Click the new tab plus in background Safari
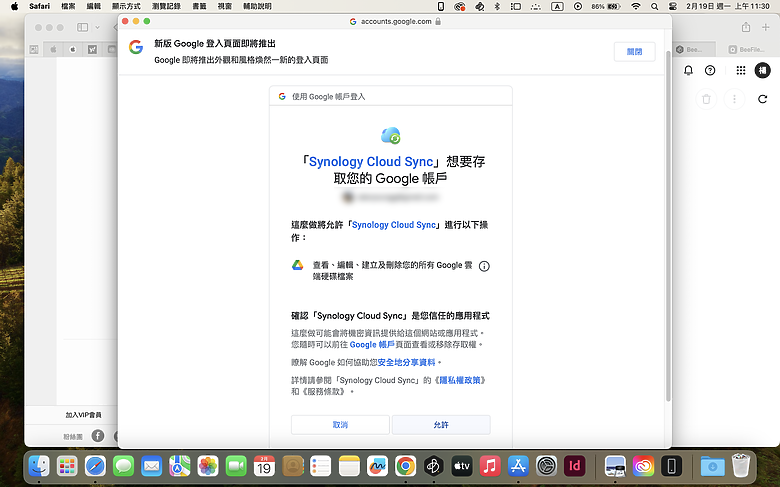Screen dimensions: 780x487 coord(766,27)
